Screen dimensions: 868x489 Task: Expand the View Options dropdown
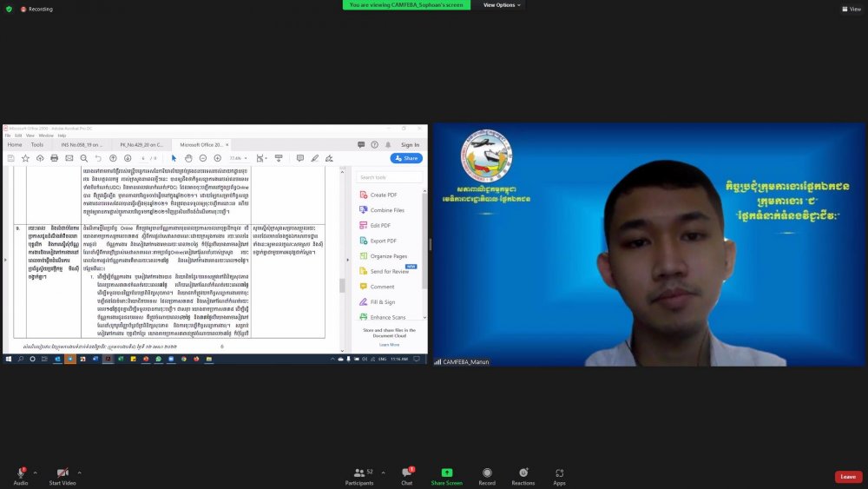point(502,5)
